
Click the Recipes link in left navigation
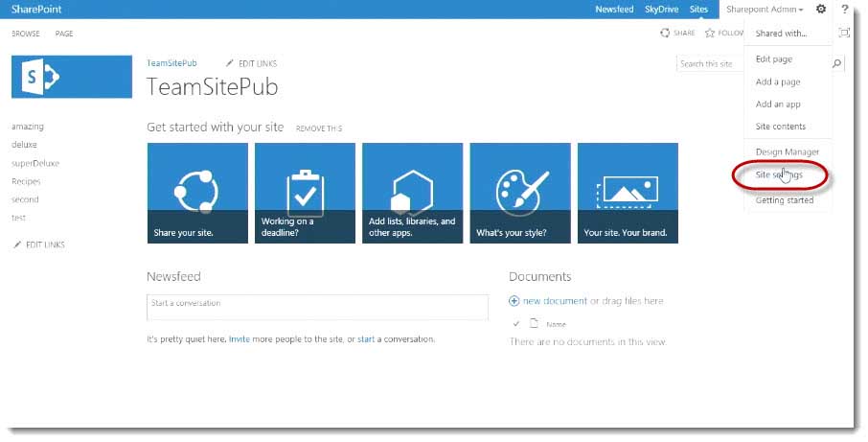26,181
